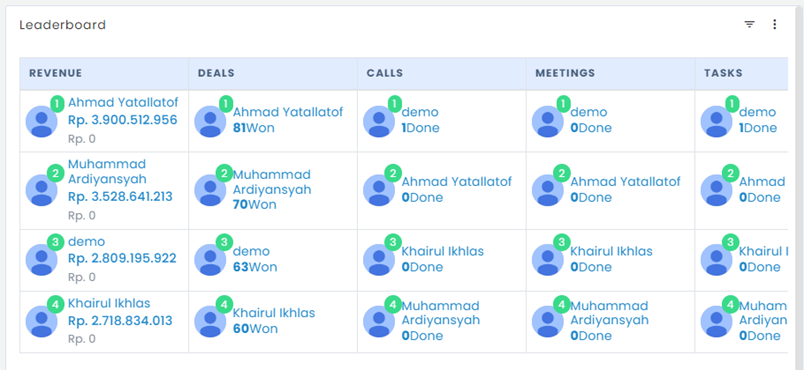This screenshot has height=370, width=804.
Task: Open the three-dot more options menu
Action: point(774,24)
